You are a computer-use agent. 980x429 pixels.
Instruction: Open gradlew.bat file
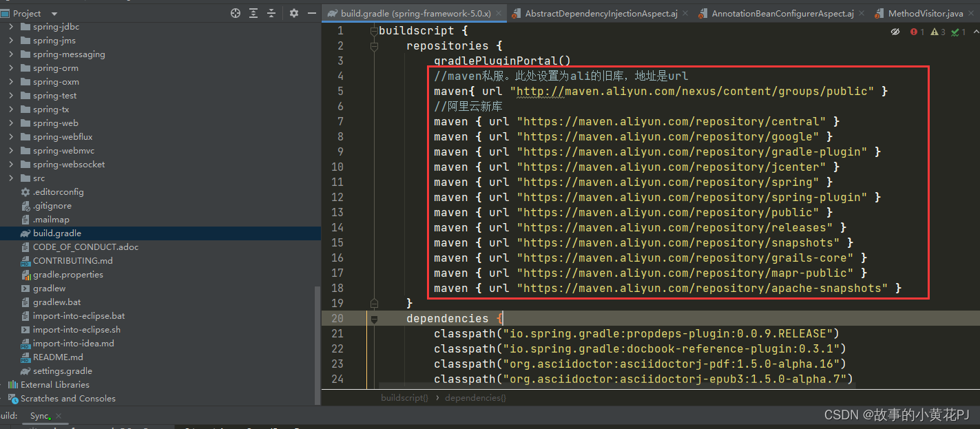coord(56,302)
